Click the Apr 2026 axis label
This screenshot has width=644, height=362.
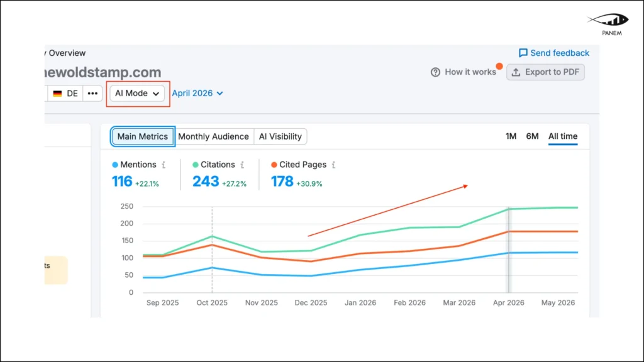pyautogui.click(x=508, y=303)
